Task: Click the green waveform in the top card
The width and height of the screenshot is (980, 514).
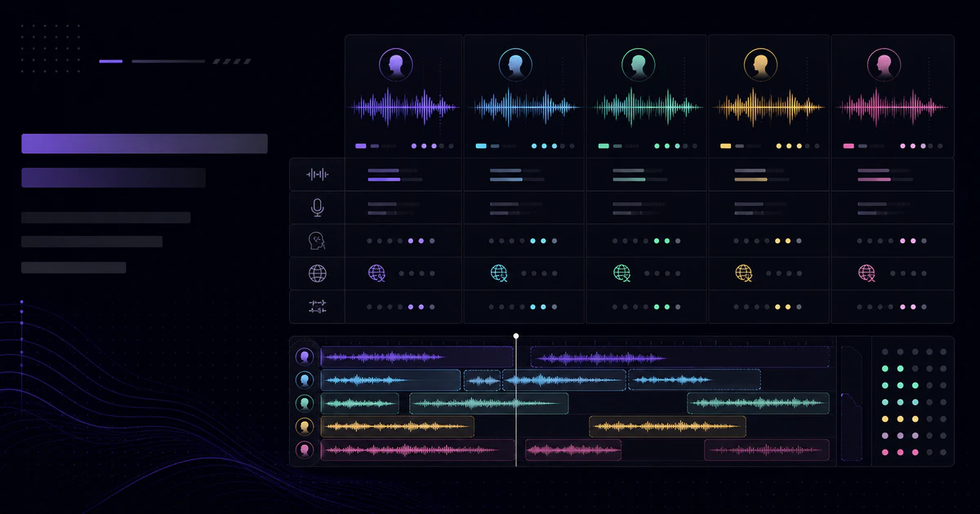Action: pyautogui.click(x=648, y=107)
